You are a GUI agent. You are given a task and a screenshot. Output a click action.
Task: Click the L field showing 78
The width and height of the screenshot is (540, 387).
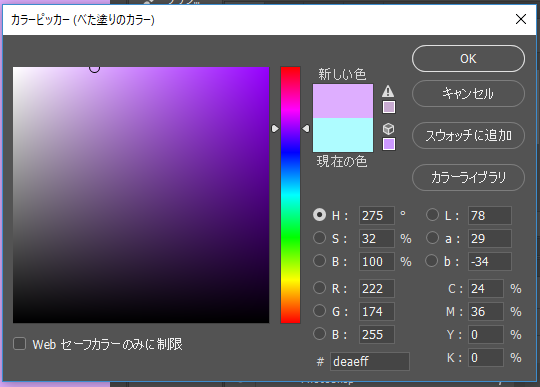point(489,216)
